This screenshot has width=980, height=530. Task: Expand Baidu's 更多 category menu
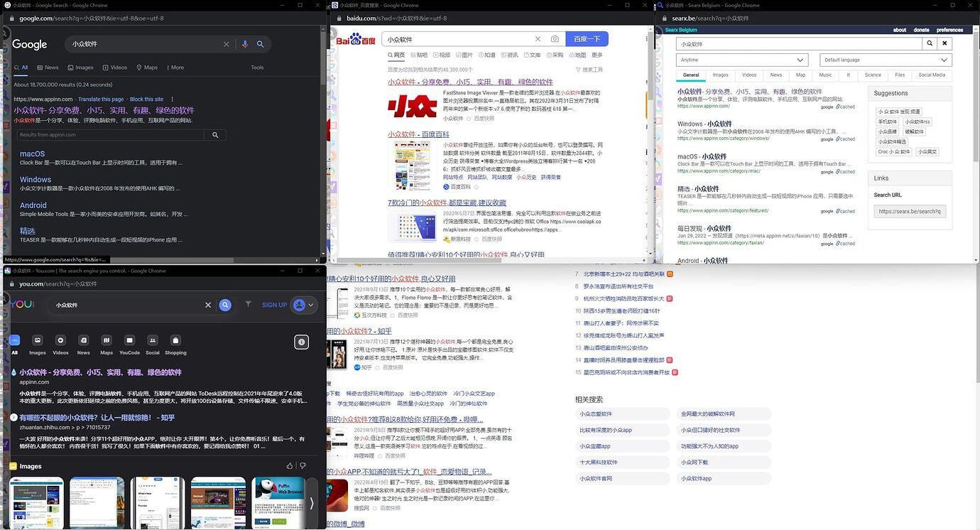(597, 55)
